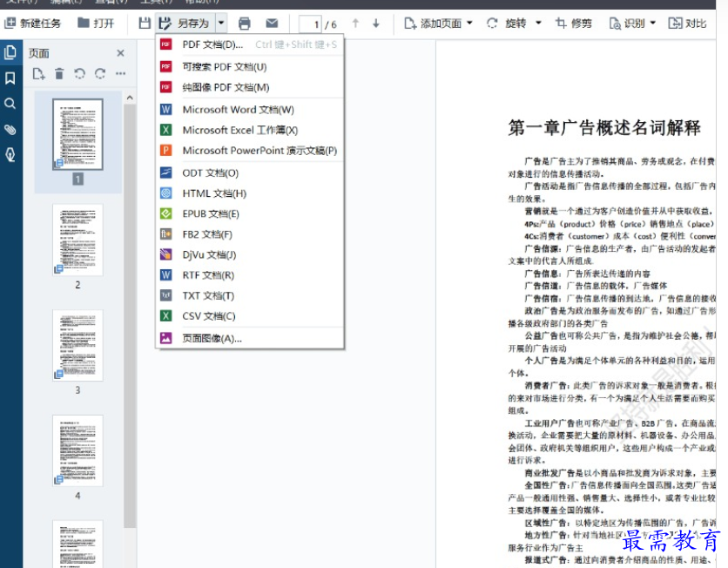This screenshot has width=728, height=568.
Task: Click rotate counterclockwise icon in the Pages panel
Action: pyautogui.click(x=79, y=74)
